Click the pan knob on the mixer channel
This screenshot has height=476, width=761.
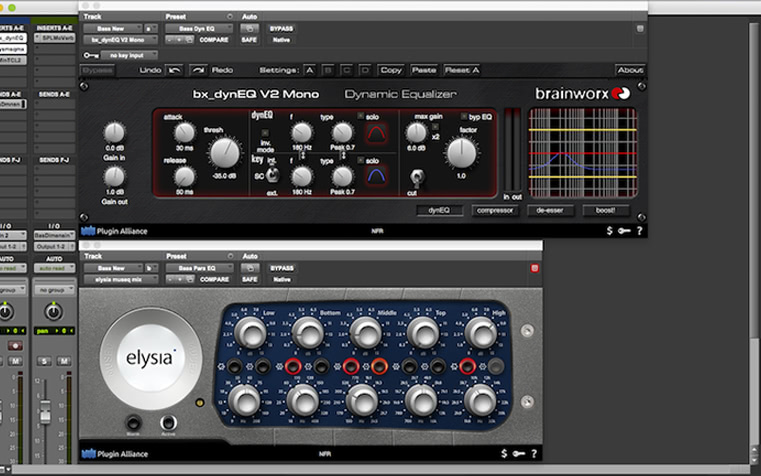click(x=53, y=312)
